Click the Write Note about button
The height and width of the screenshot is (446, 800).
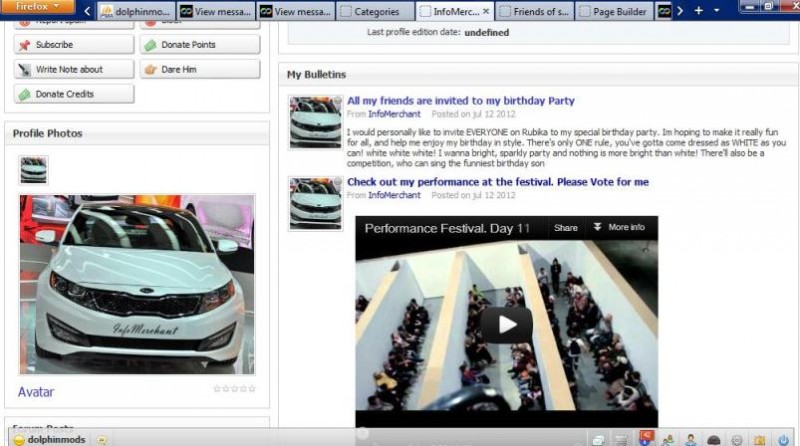[74, 69]
